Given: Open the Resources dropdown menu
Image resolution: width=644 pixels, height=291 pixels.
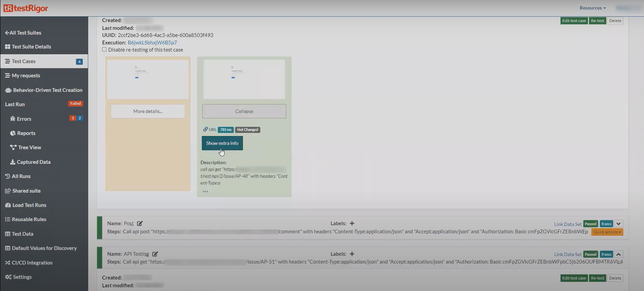Looking at the screenshot, I should [592, 8].
